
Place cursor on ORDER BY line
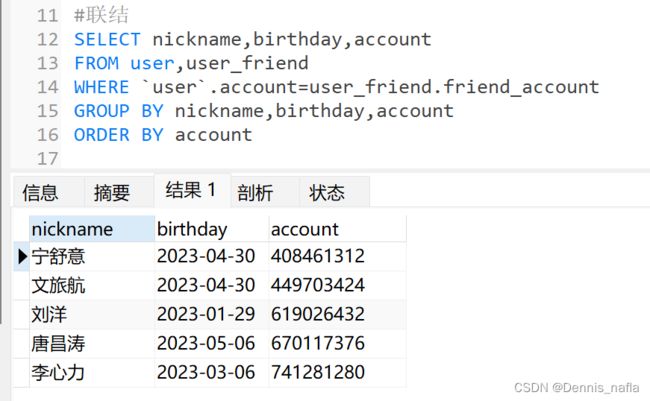click(163, 135)
